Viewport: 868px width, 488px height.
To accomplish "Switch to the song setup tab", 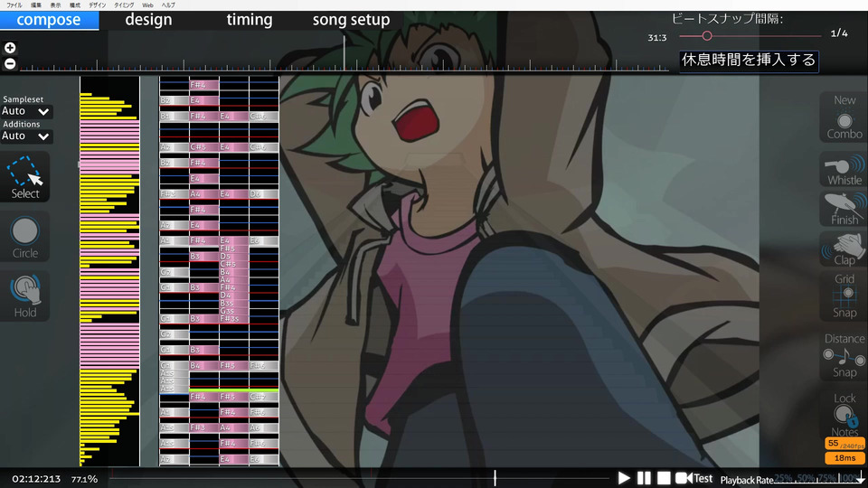I will (351, 20).
